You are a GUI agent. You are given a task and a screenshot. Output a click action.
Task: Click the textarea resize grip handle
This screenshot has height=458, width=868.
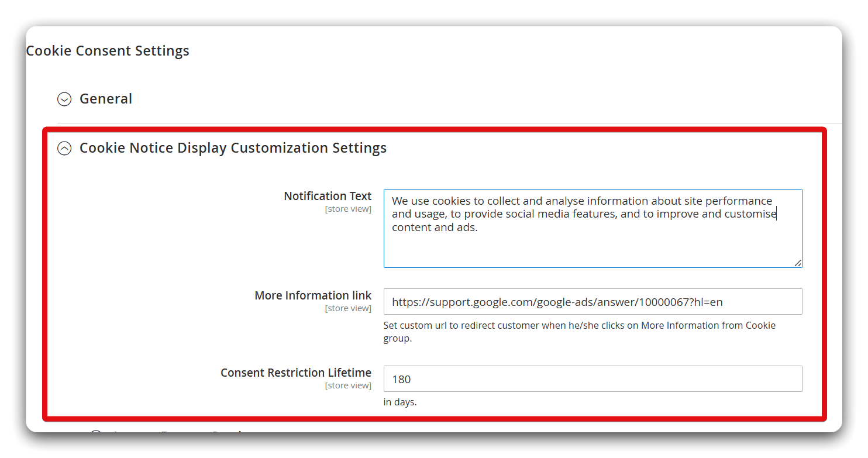798,264
